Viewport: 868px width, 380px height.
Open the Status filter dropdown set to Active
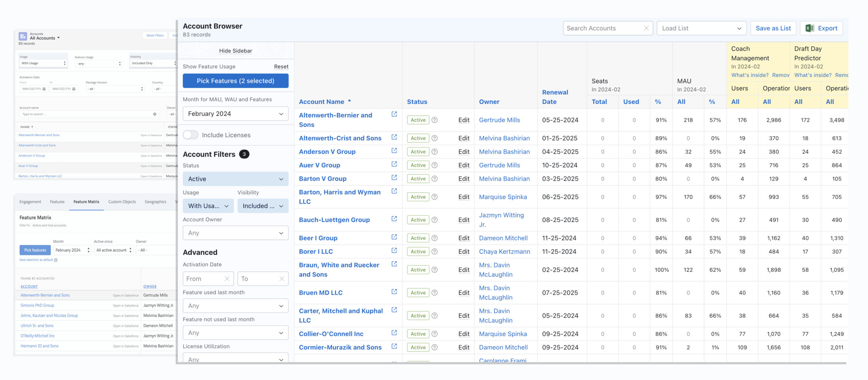pos(235,179)
